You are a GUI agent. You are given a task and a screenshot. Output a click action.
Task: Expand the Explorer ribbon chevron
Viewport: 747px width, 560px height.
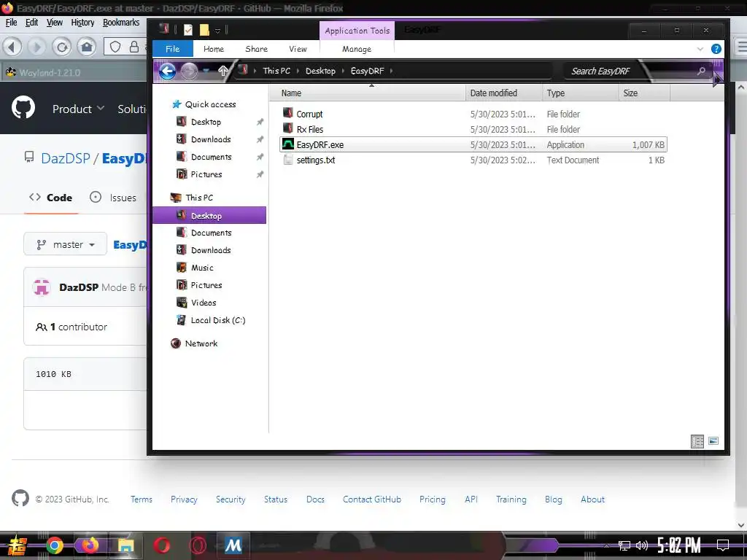[x=700, y=49]
